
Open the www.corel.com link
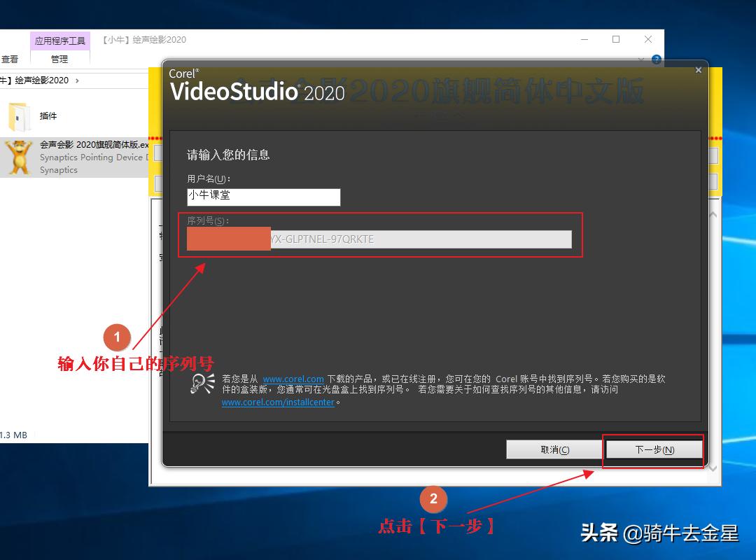point(293,379)
